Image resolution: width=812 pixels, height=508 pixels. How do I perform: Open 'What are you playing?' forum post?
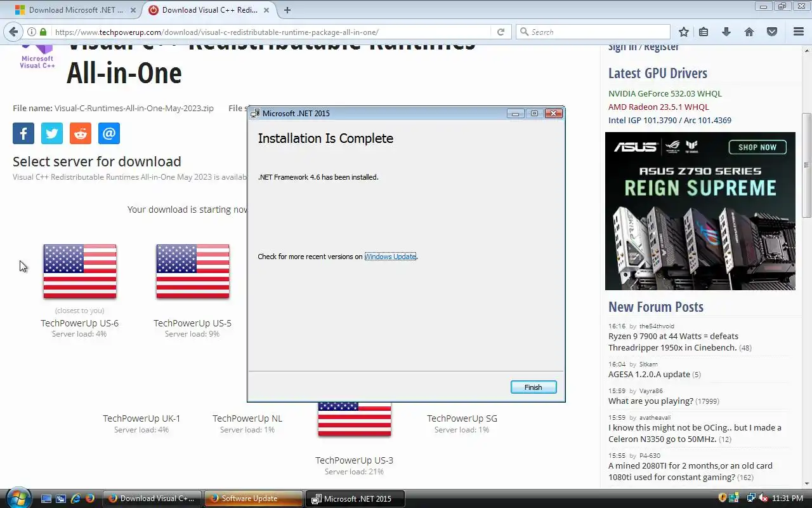[650, 401]
